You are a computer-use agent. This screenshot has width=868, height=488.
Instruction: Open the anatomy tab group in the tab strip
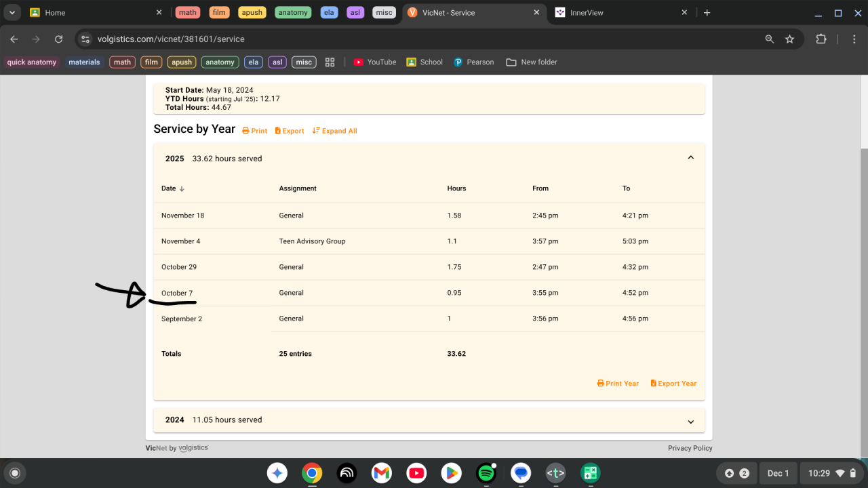point(293,12)
